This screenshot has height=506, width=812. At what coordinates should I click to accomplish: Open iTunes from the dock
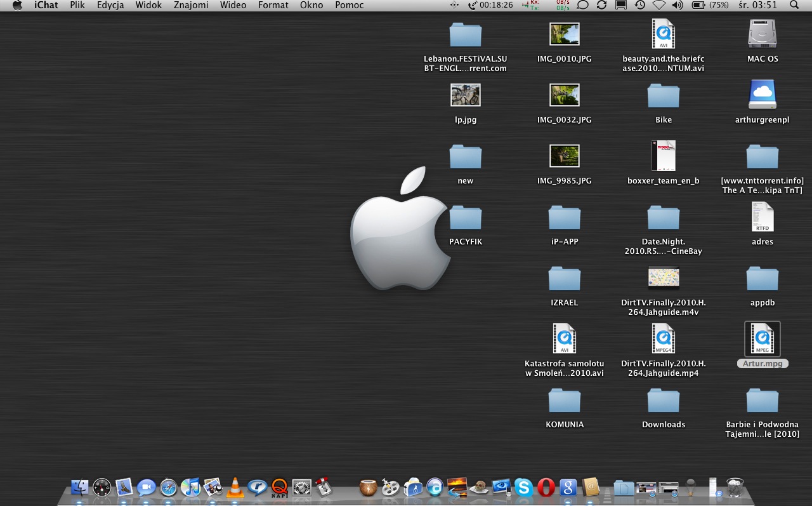pyautogui.click(x=190, y=487)
